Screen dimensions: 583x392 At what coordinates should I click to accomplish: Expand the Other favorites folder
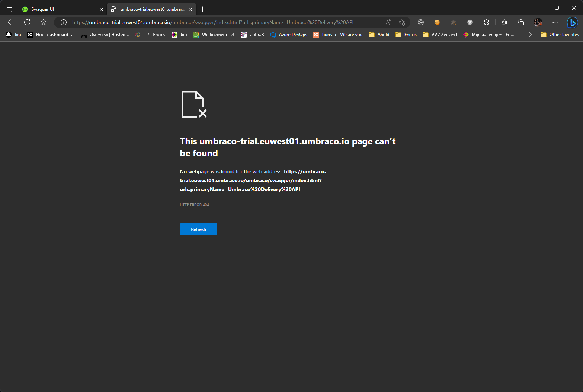click(x=560, y=34)
